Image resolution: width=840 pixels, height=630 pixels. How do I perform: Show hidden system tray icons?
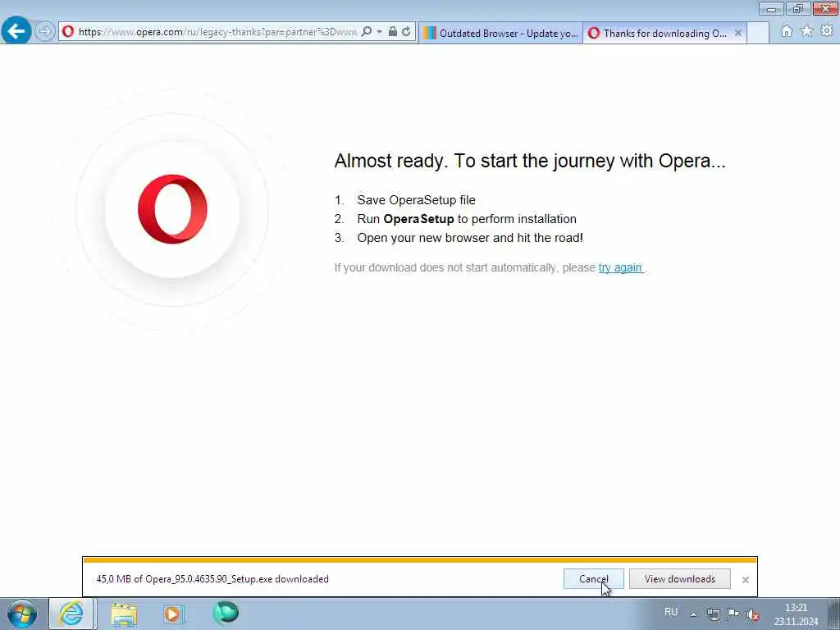click(693, 614)
